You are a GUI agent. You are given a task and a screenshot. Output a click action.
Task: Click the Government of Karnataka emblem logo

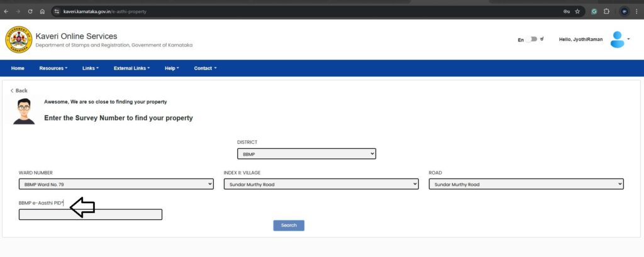click(x=18, y=40)
